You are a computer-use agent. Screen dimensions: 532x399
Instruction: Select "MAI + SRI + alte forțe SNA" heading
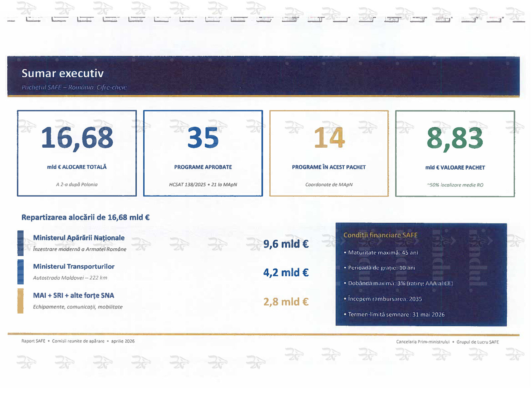73,295
